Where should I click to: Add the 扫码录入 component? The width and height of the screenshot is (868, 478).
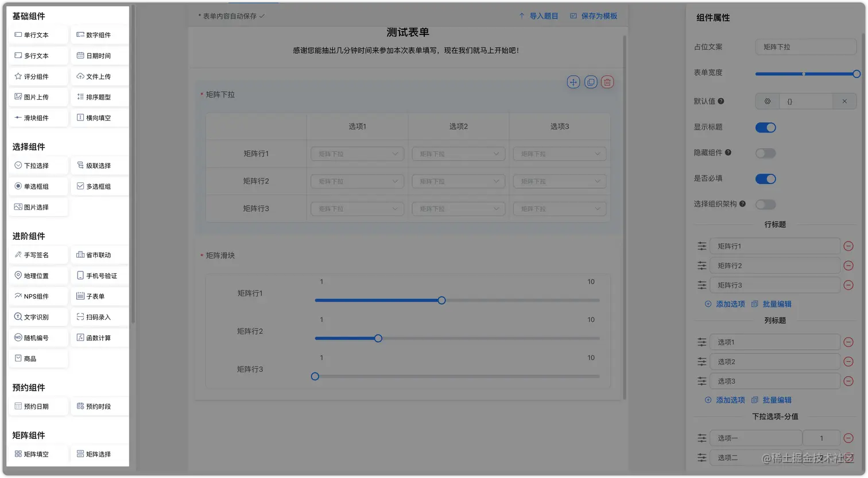coord(100,317)
